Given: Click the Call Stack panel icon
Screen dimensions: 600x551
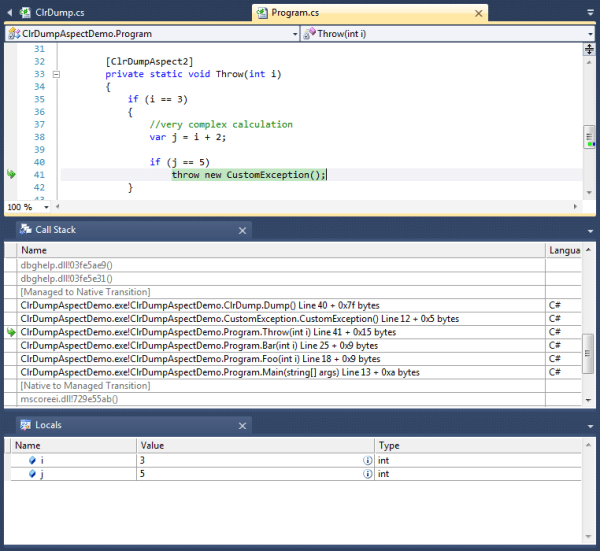Looking at the screenshot, I should pos(25,230).
